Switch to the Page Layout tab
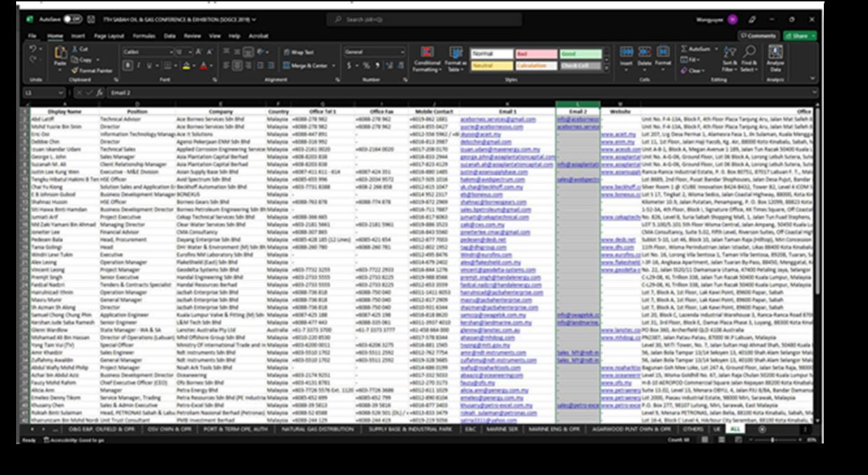Image resolution: width=868 pixels, height=475 pixels. 109,36
